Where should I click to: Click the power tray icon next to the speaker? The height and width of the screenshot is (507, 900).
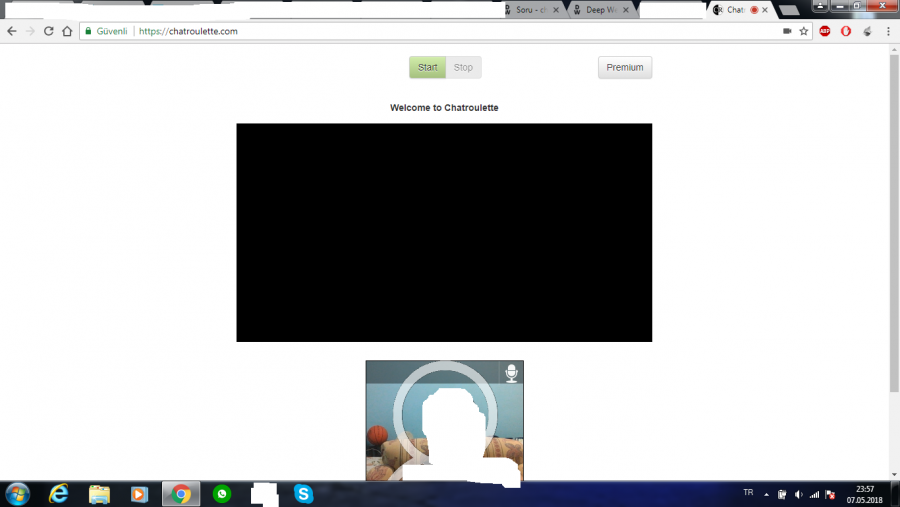(x=782, y=494)
